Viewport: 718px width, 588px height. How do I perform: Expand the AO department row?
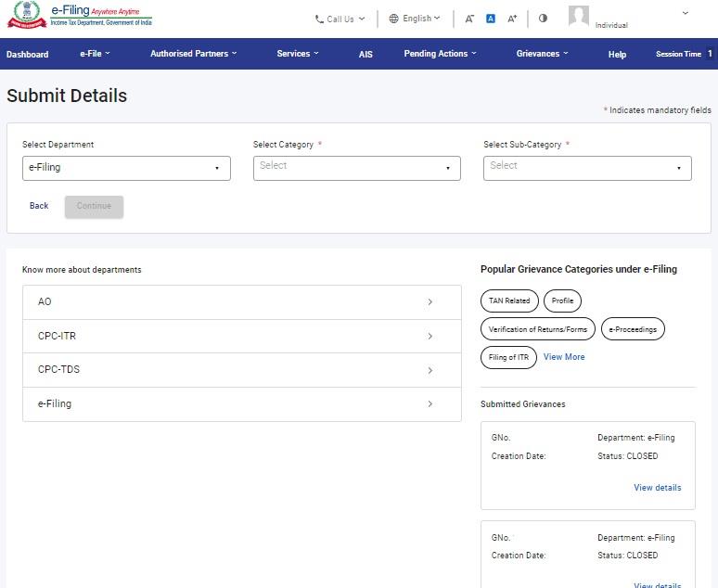point(241,302)
